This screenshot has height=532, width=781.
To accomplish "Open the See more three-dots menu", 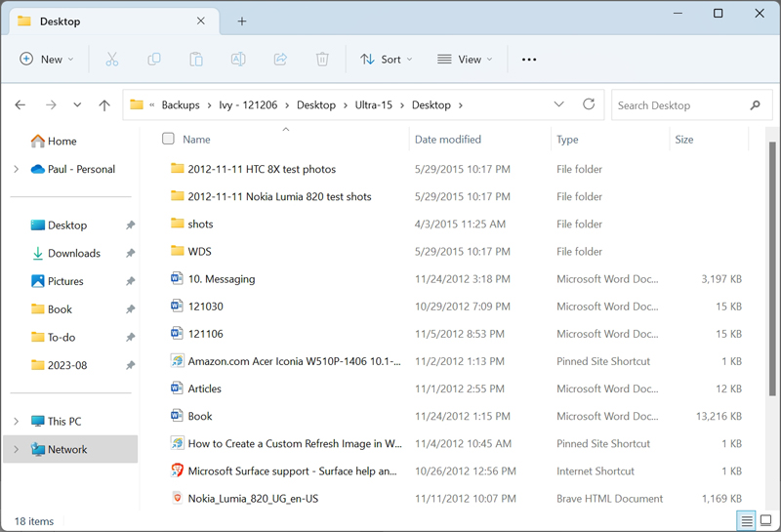I will [x=529, y=60].
